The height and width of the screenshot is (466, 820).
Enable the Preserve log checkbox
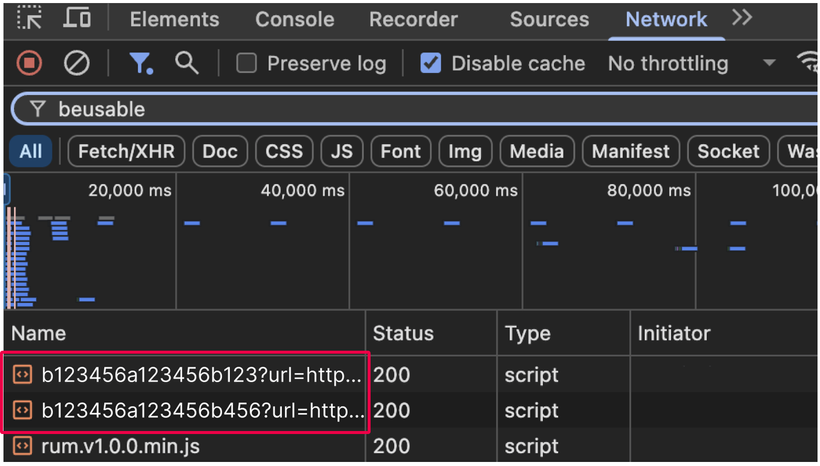pos(247,63)
